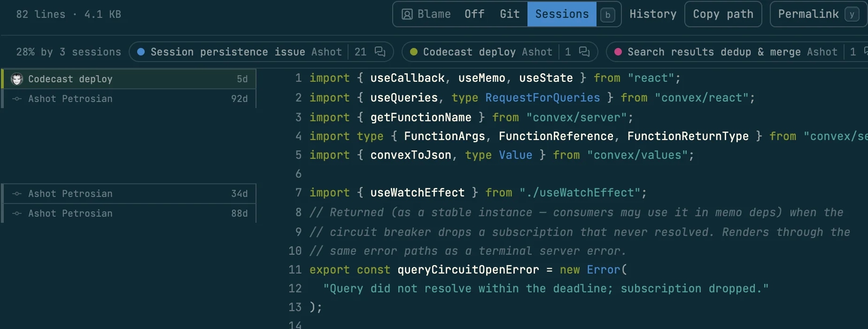Click commit icon on the 88d row
Viewport: 868px width, 329px height.
17,213
